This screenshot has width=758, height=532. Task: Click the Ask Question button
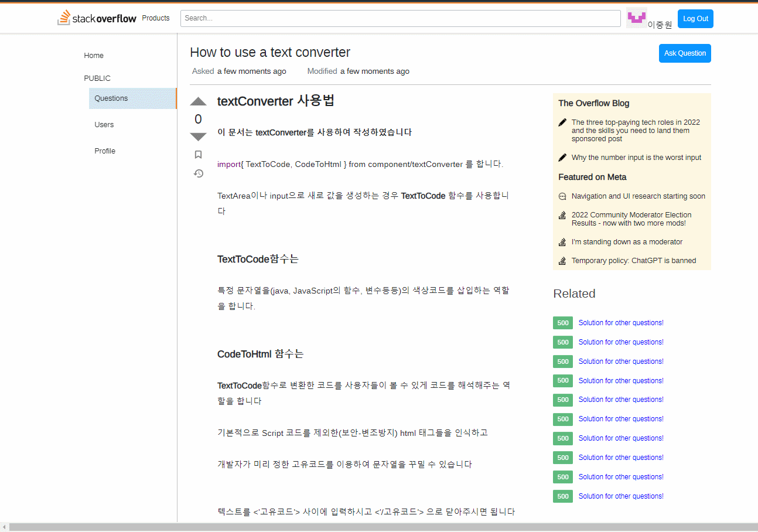(x=685, y=53)
